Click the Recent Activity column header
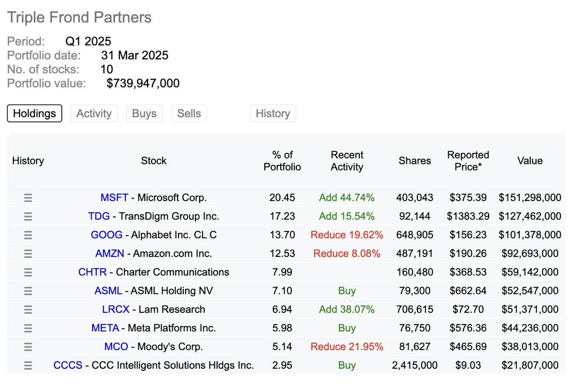The image size is (579, 392). tap(347, 161)
